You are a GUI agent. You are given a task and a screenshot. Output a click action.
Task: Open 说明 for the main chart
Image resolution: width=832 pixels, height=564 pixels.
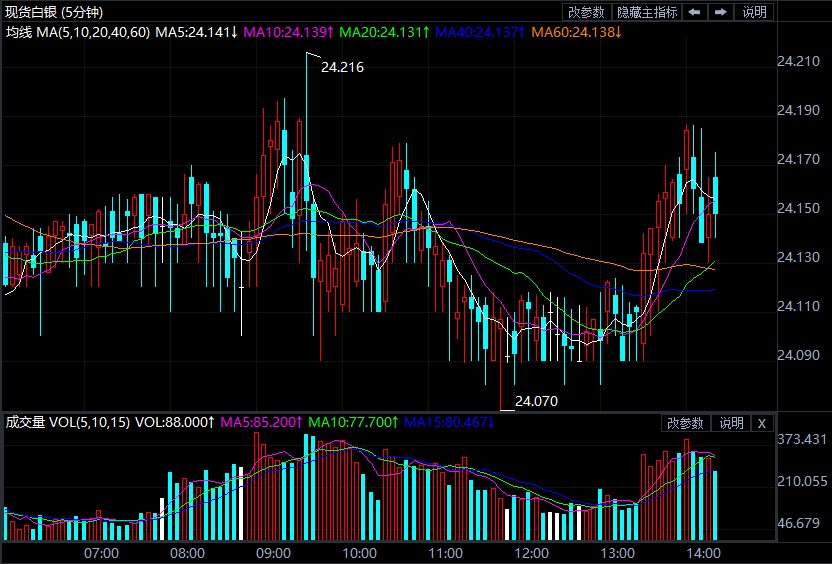(x=754, y=12)
